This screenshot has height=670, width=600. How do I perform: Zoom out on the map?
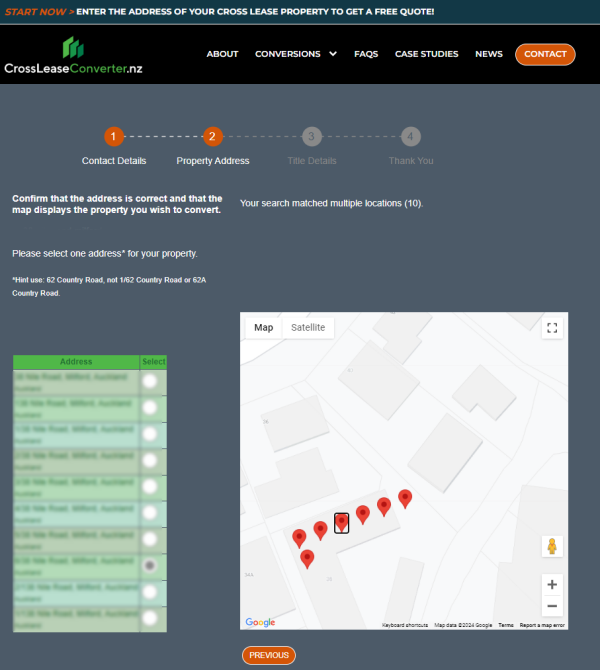552,606
